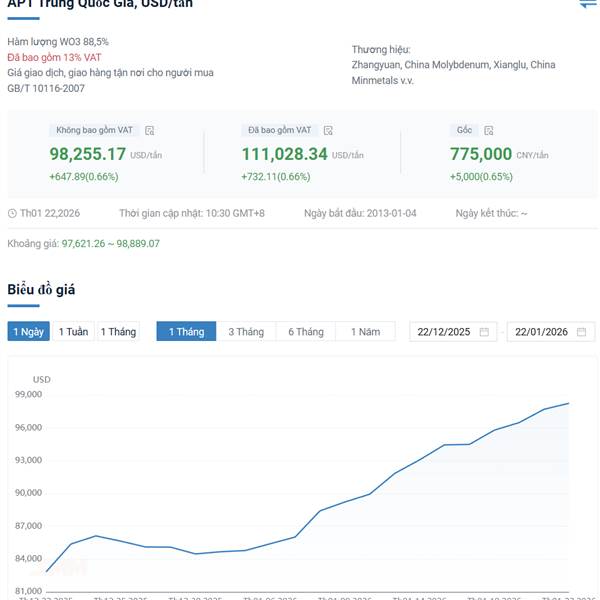Click the Gốc price label
The image size is (600, 600).
pyautogui.click(x=464, y=130)
